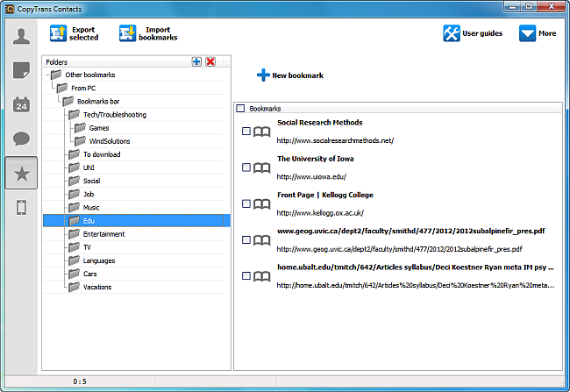570x392 pixels.
Task: Open the Bookmarks star section in the sidebar
Action: tap(21, 173)
